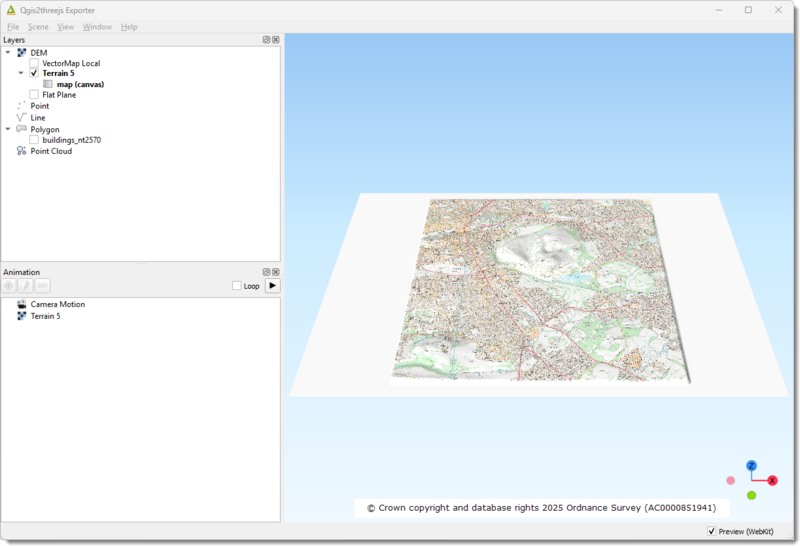Collapse the Terrain 5 layer node
Screen dimensions: 800x546
pos(21,73)
